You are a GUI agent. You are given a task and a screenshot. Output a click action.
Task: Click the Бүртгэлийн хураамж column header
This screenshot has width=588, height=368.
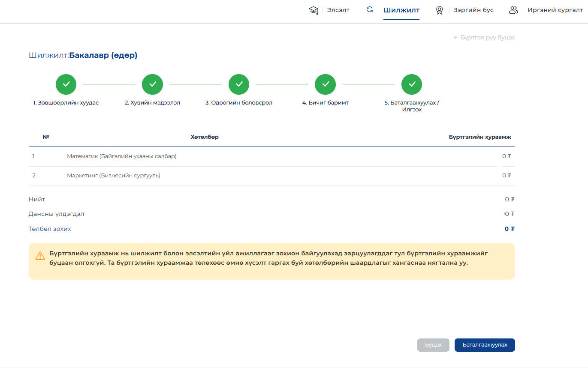pos(480,137)
